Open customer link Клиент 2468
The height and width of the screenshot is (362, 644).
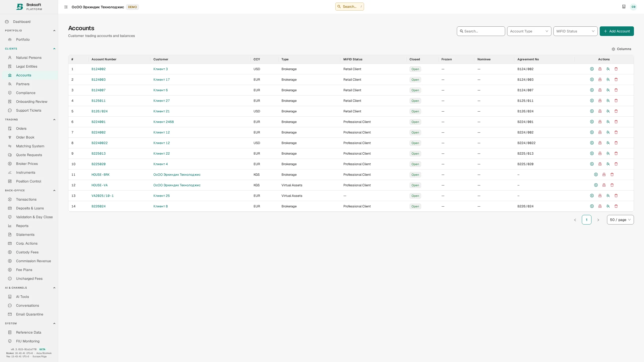[164, 122]
